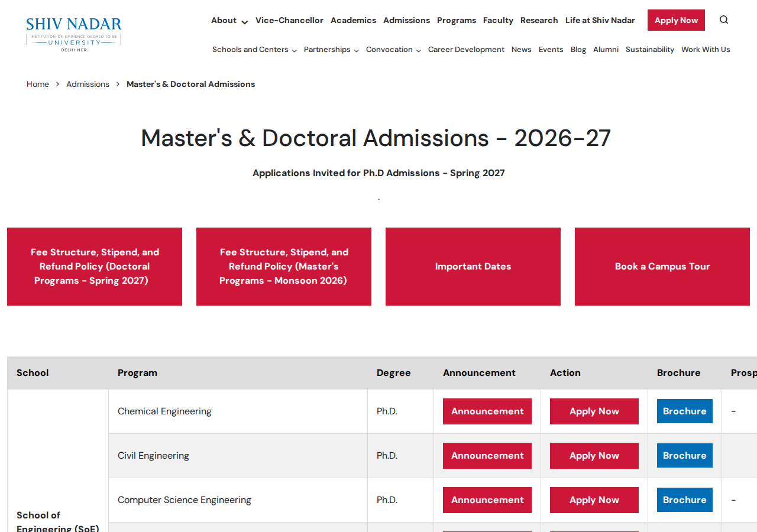The width and height of the screenshot is (757, 532).
Task: Expand the Convocation dropdown
Action: click(393, 50)
